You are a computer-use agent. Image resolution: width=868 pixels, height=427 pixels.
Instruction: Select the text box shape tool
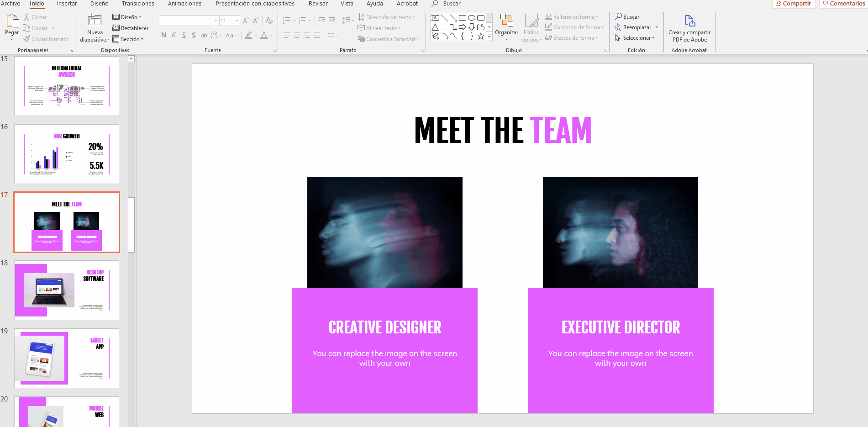(435, 18)
